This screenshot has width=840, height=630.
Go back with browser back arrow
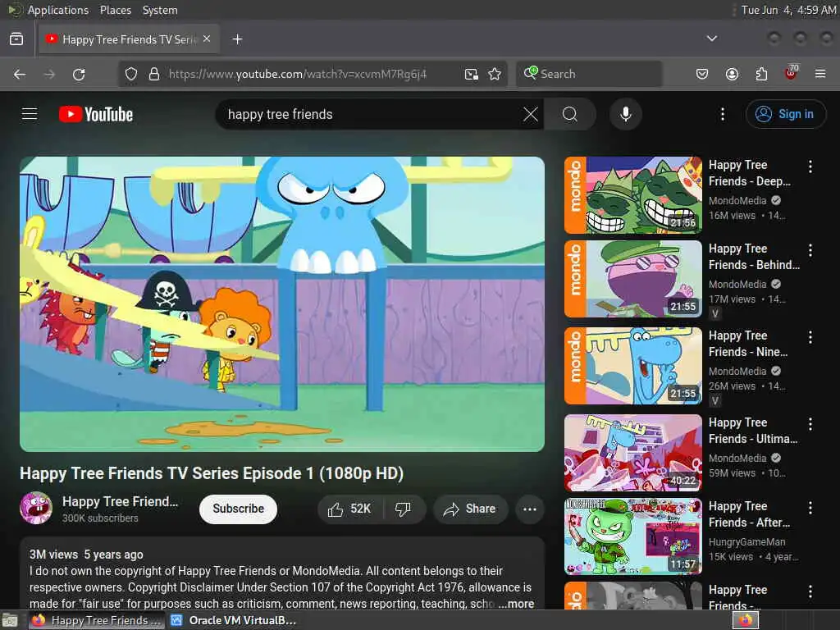click(20, 74)
